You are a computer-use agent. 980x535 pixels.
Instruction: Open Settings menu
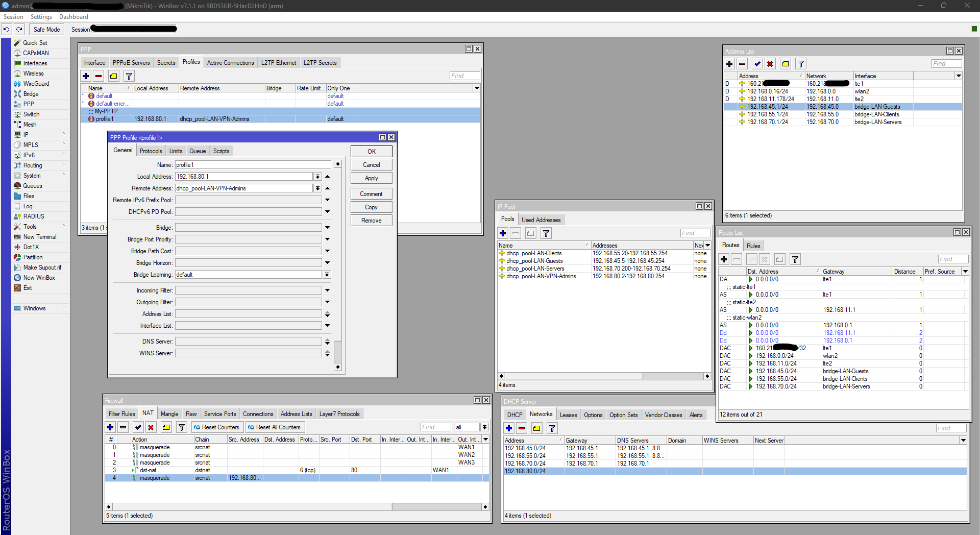tap(41, 17)
